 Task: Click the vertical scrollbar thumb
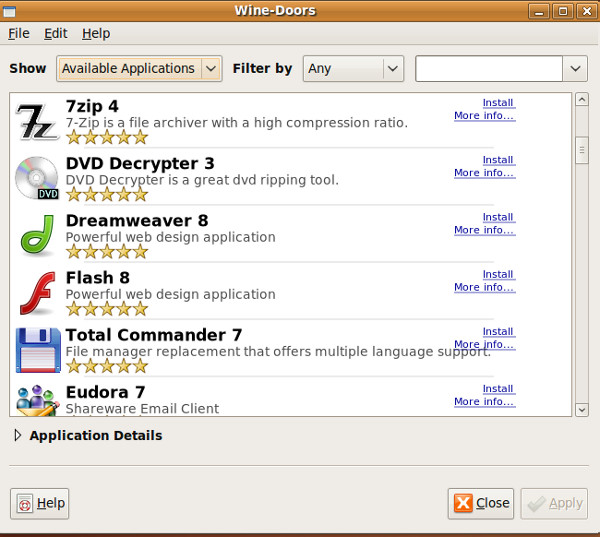click(582, 150)
